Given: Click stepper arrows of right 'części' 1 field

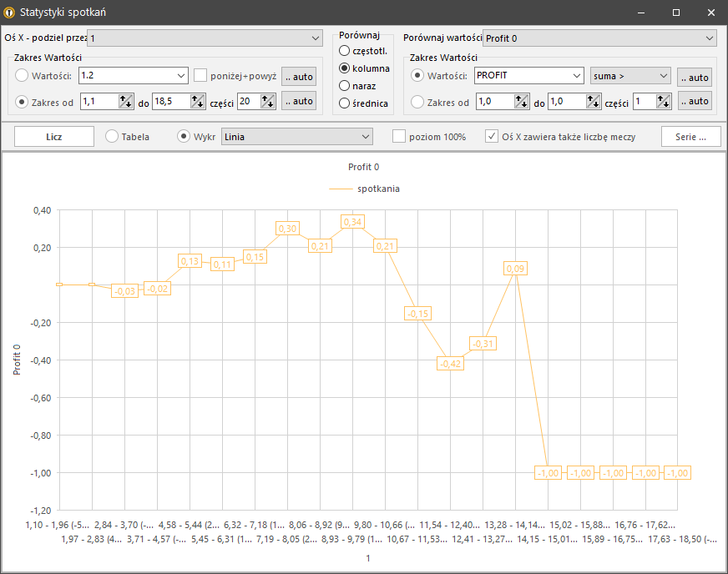Looking at the screenshot, I should tap(664, 101).
